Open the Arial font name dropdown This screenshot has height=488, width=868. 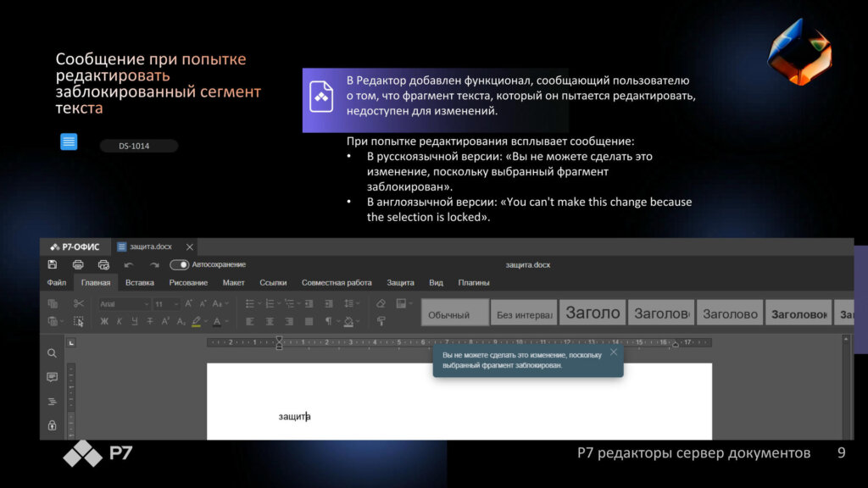[x=124, y=303]
